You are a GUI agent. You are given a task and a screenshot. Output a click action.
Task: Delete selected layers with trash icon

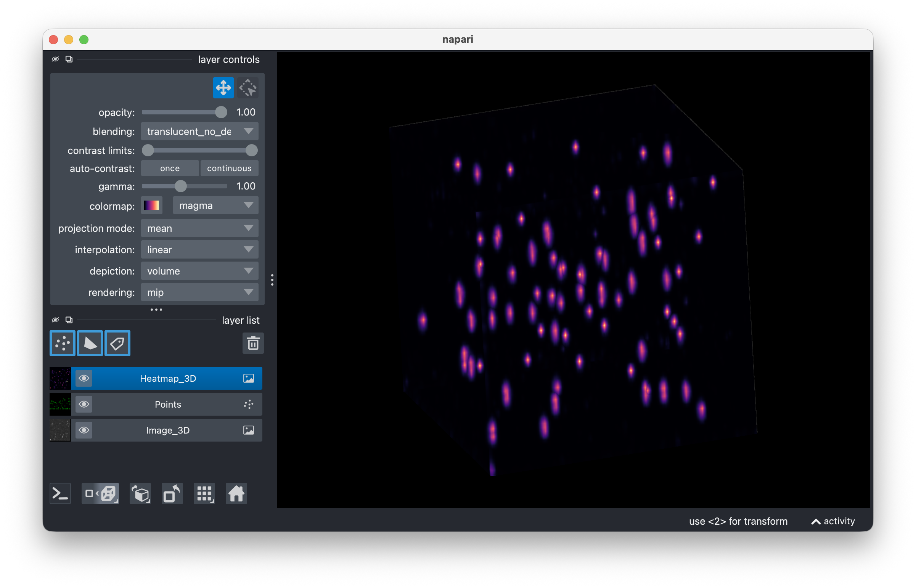[x=253, y=343]
